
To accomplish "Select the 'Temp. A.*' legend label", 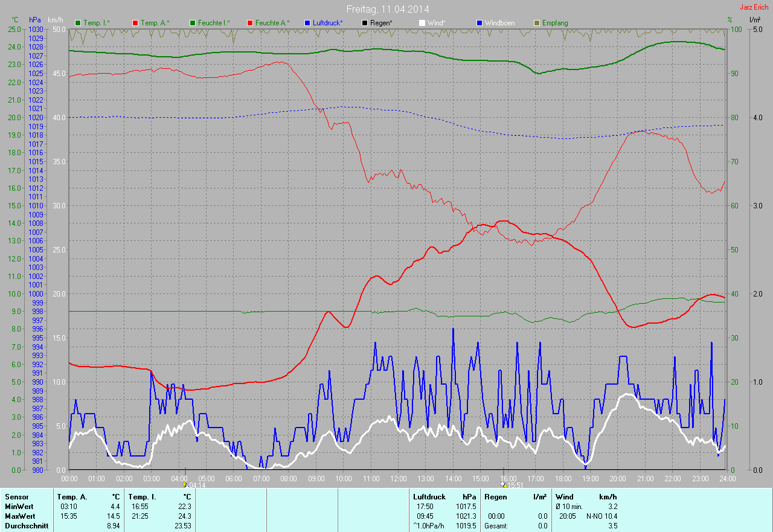I will pos(155,23).
